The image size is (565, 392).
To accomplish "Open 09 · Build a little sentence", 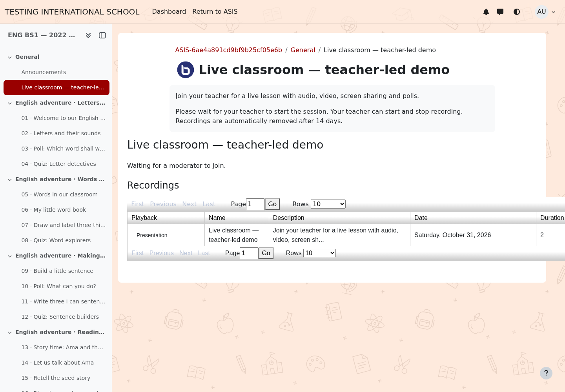I will [56, 271].
